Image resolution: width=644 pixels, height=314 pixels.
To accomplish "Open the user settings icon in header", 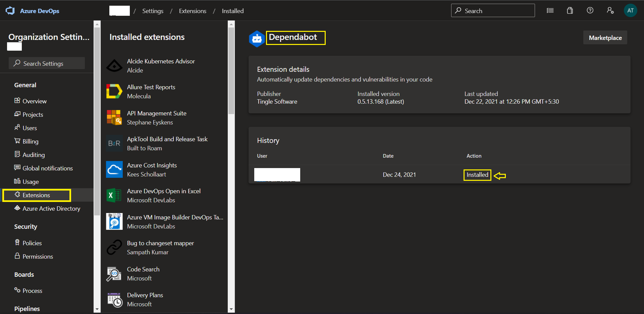I will (x=610, y=11).
